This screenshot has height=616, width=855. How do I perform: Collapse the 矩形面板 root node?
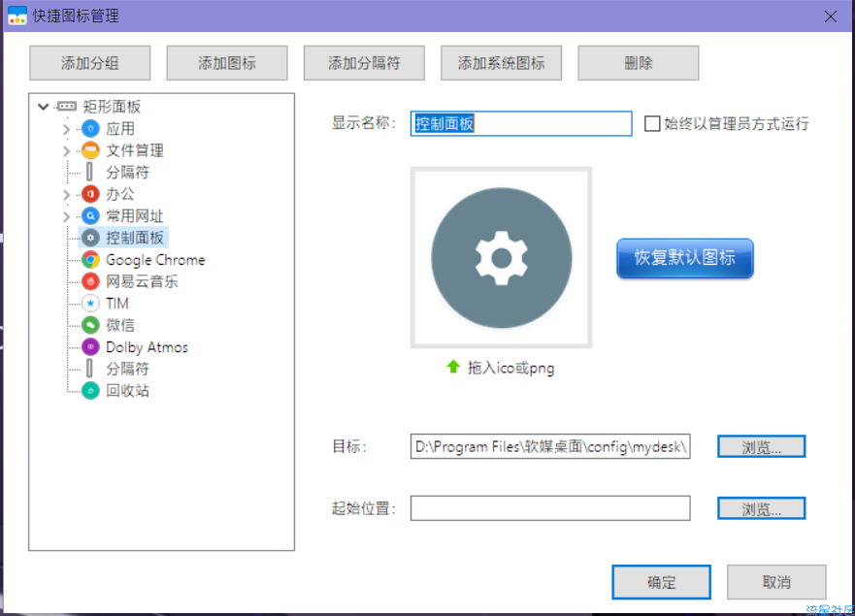44,107
